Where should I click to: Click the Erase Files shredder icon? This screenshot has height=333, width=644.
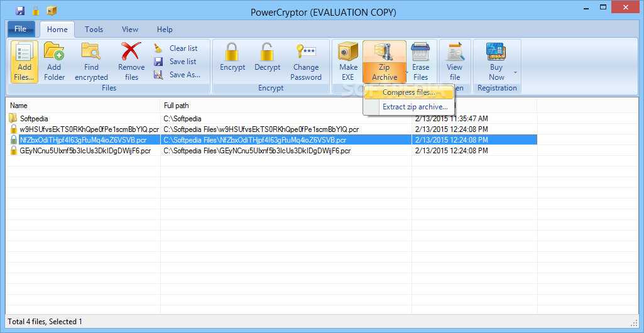coord(420,52)
